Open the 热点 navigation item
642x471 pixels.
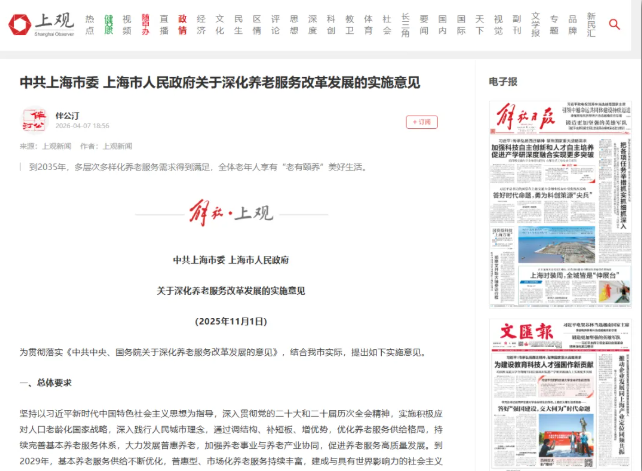(90, 25)
